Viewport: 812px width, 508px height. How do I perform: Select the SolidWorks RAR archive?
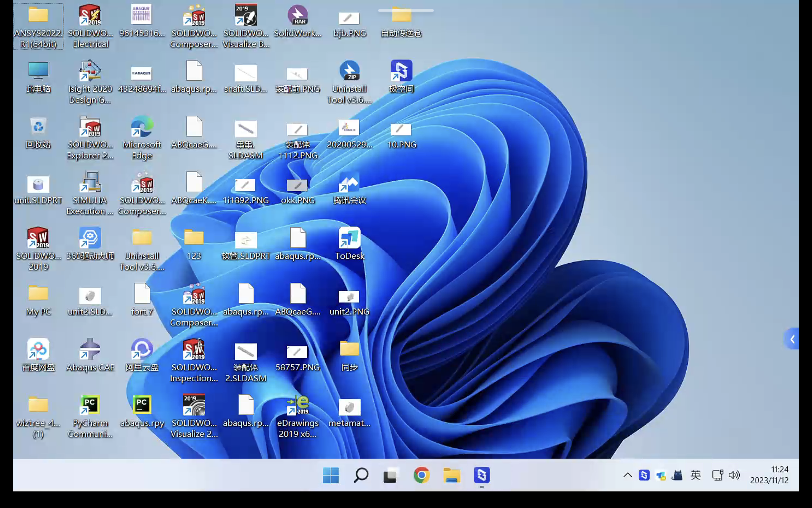point(298,21)
